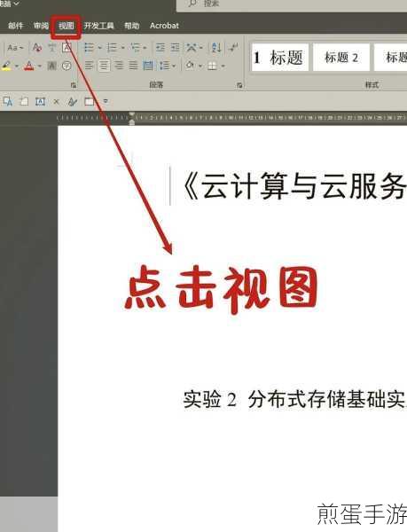The width and height of the screenshot is (407, 532).
Task: Open the phonetic guide tool
Action: (52, 48)
